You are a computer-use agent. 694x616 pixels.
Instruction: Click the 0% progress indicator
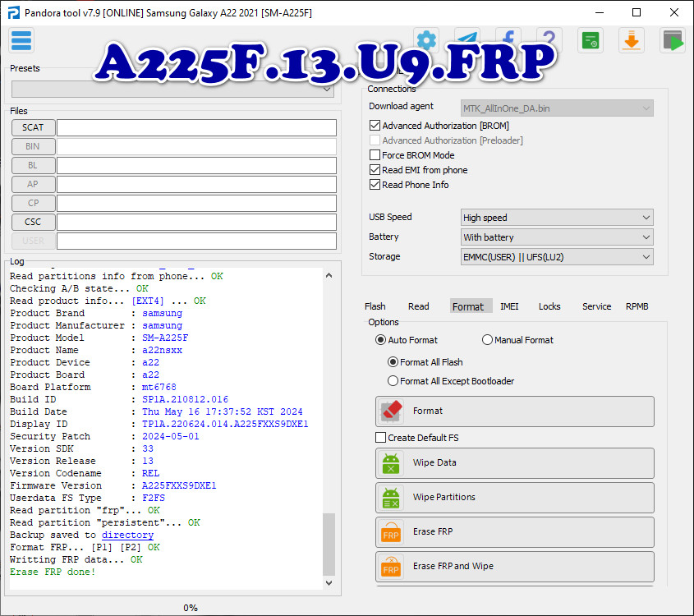(x=191, y=608)
